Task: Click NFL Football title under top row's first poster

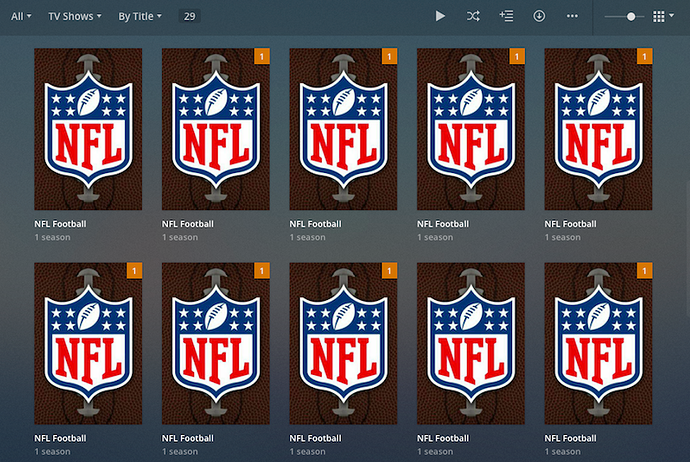Action: 60,224
